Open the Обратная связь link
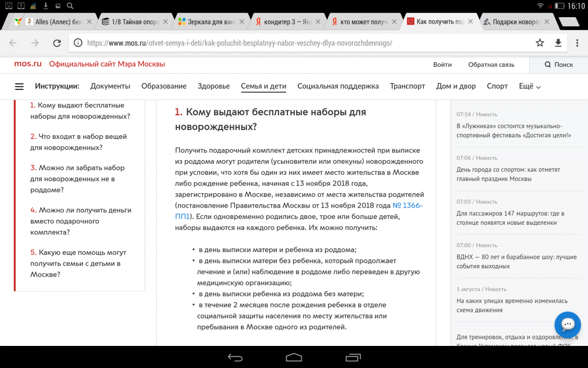 pyautogui.click(x=491, y=65)
